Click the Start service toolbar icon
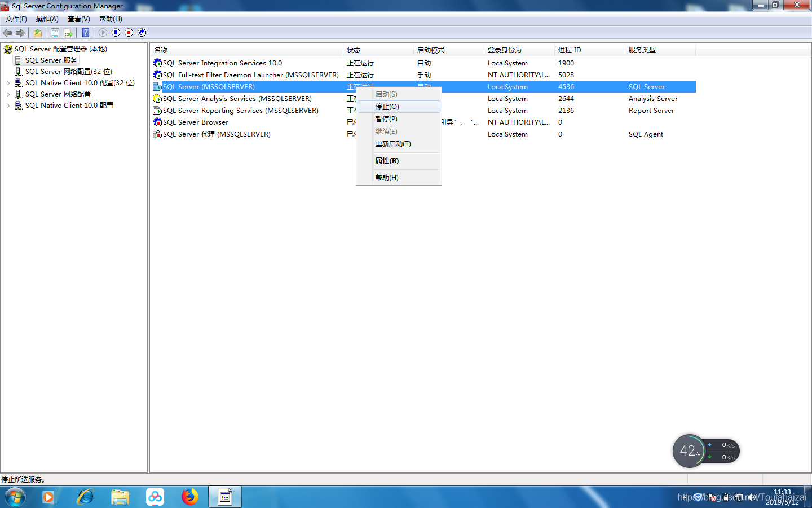 coord(103,33)
